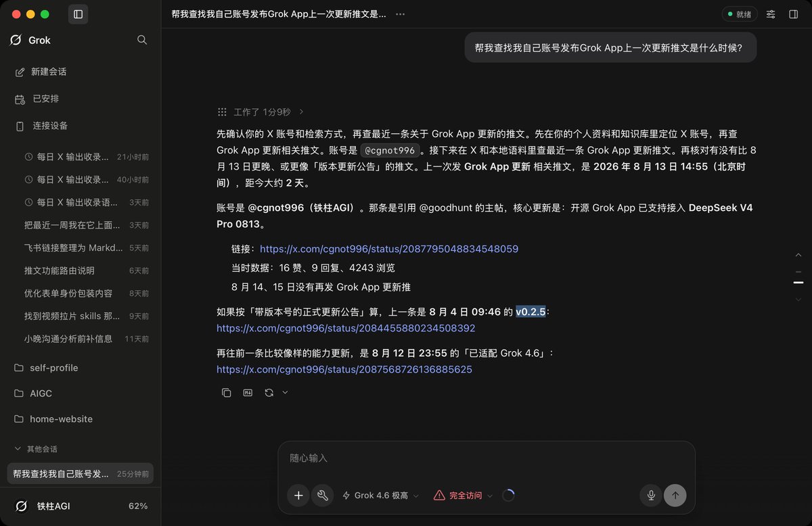
Task: Click the highlighted message marker in navigator
Action: click(x=798, y=282)
